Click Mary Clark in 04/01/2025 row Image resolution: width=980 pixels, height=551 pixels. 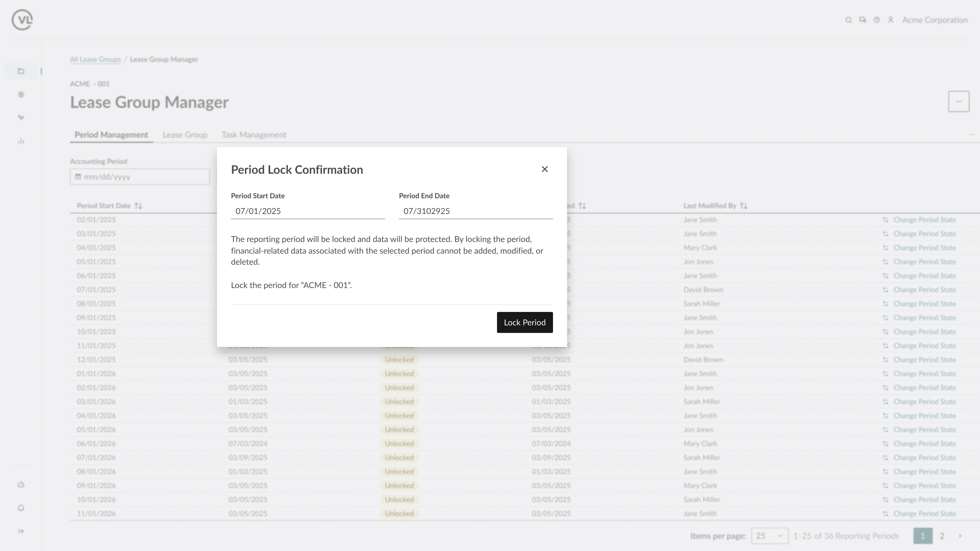click(700, 248)
